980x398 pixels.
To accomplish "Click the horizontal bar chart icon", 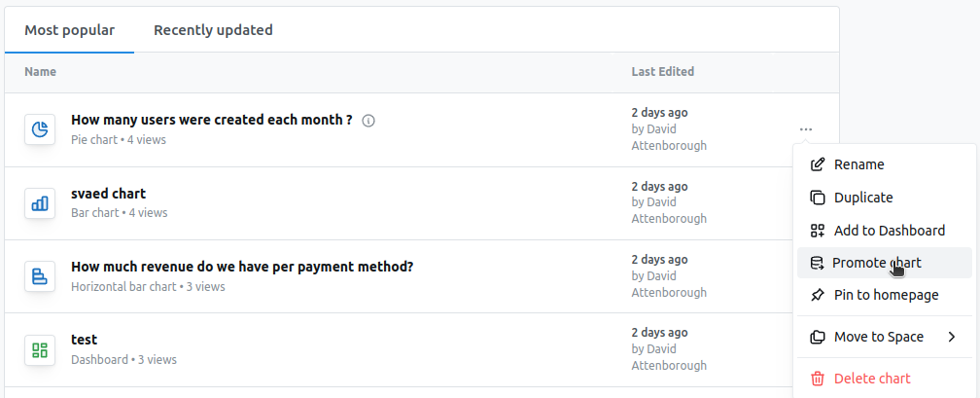I will (40, 276).
